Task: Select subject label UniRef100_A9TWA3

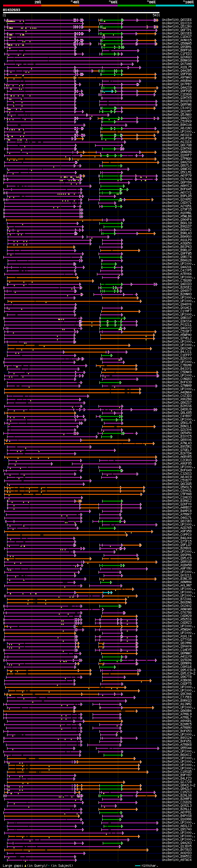Action: pyautogui.click(x=177, y=78)
